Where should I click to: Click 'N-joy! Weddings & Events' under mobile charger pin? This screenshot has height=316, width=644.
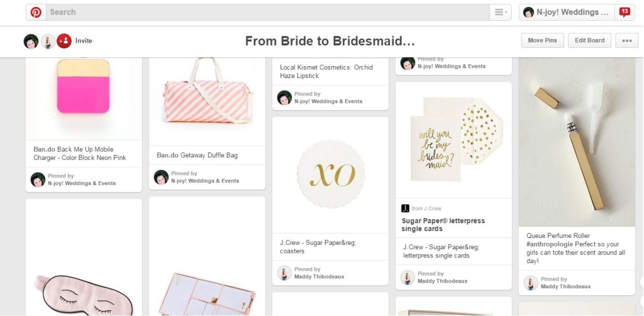[82, 183]
